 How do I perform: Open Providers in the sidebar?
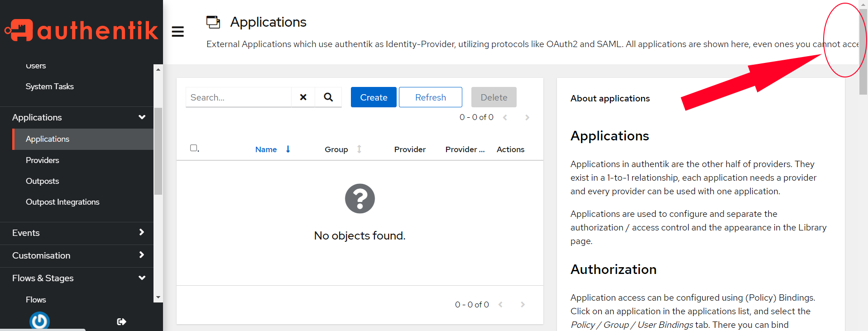coord(43,160)
